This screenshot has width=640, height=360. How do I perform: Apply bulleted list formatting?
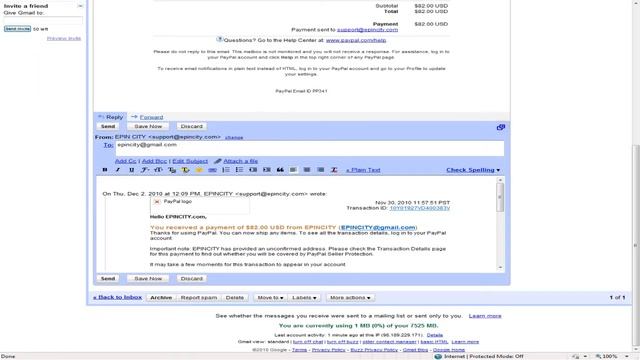(239, 170)
